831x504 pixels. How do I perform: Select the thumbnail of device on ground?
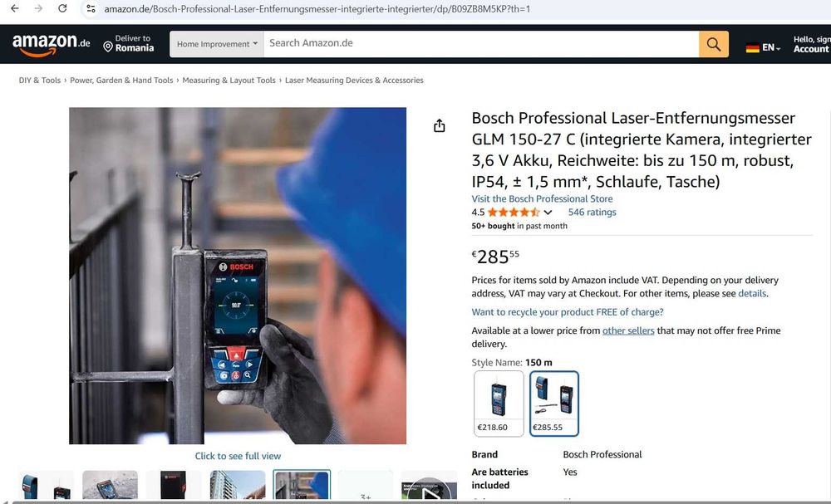pos(110,486)
